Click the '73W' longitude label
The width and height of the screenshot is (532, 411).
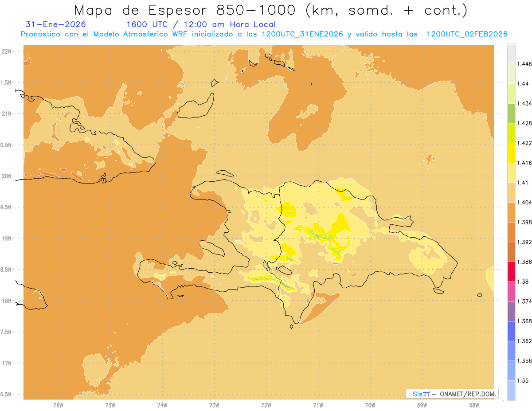pos(214,406)
